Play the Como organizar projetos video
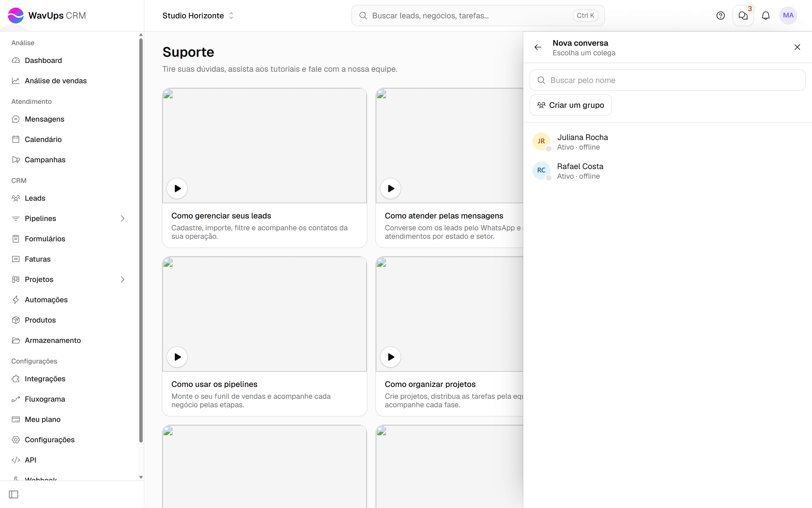Viewport: 812px width, 508px height. click(390, 357)
